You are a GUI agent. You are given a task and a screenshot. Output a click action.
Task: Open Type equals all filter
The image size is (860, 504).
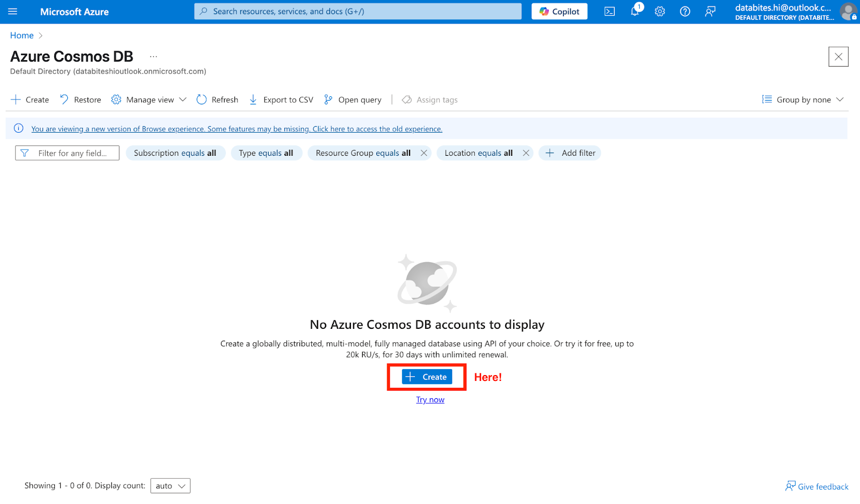pyautogui.click(x=266, y=153)
